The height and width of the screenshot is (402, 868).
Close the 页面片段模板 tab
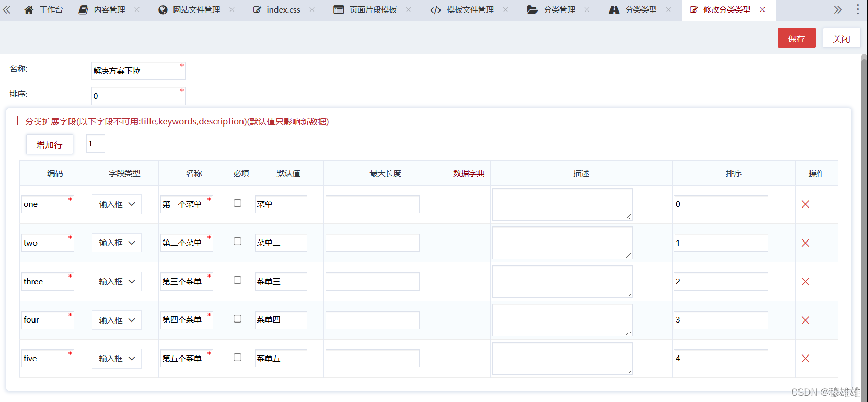[409, 10]
